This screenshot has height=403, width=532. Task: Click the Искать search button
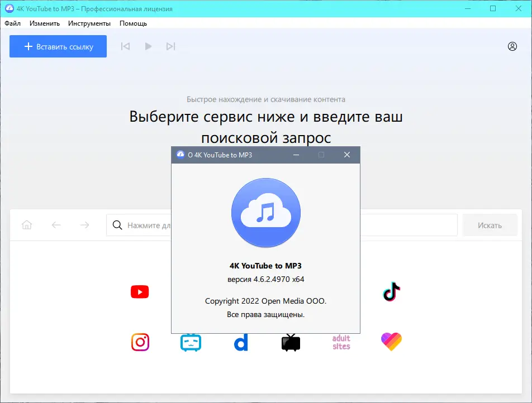point(490,225)
